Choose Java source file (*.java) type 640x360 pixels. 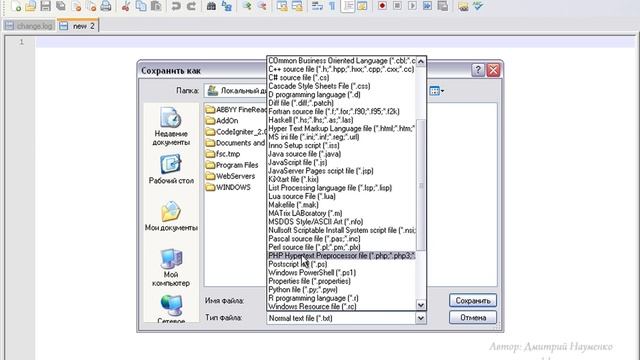pos(341,153)
